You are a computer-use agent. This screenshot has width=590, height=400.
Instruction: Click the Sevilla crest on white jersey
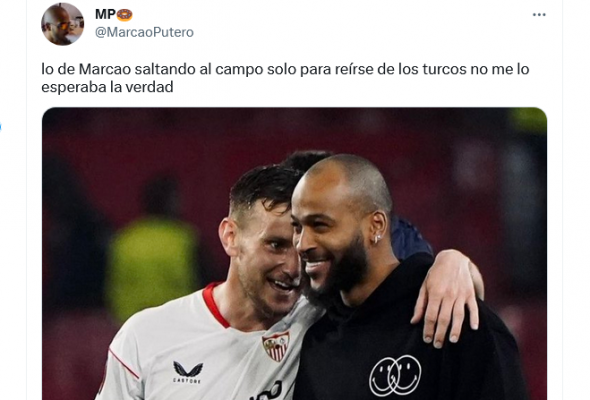click(277, 346)
